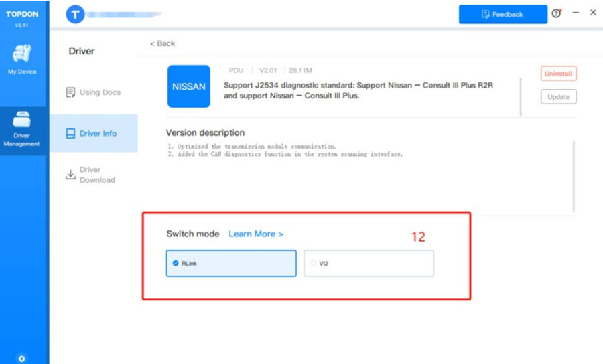Viewport: 603px width, 364px height.
Task: Select the VI2 mode option
Action: coord(368,263)
